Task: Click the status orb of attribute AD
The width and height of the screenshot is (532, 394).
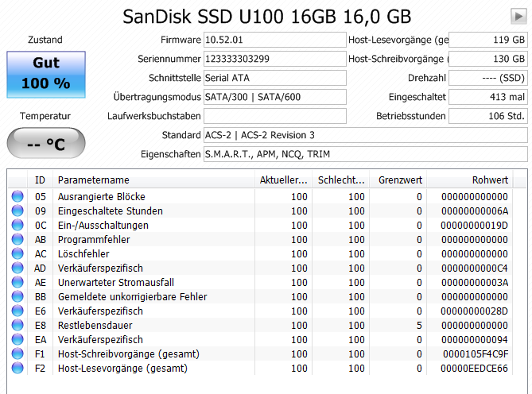Action: pyautogui.click(x=17, y=268)
